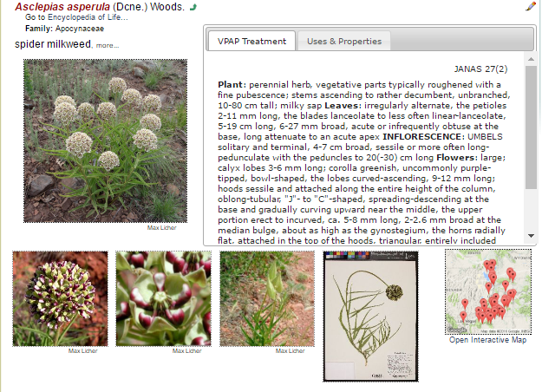Open the seed pod photo thumbnail

pyautogui.click(x=267, y=298)
